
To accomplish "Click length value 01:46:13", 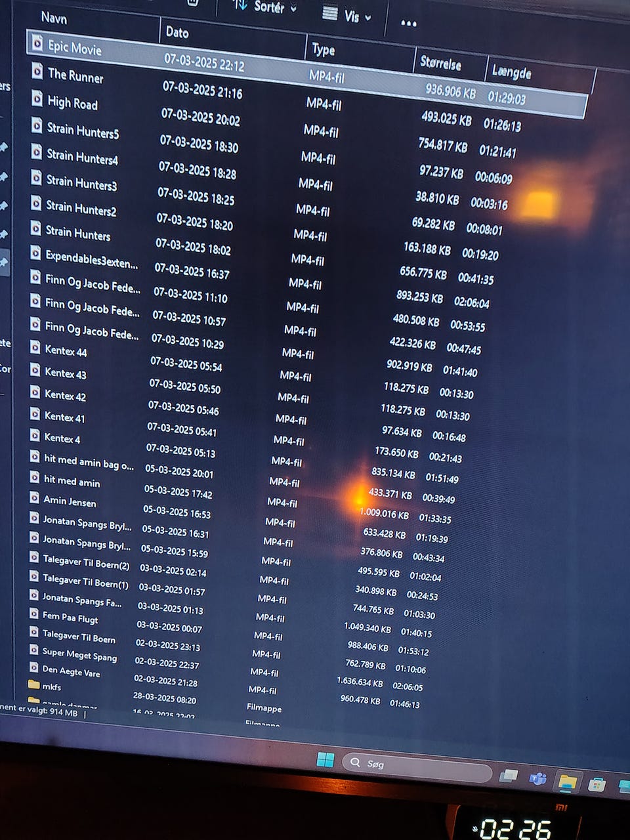I will pos(404,703).
